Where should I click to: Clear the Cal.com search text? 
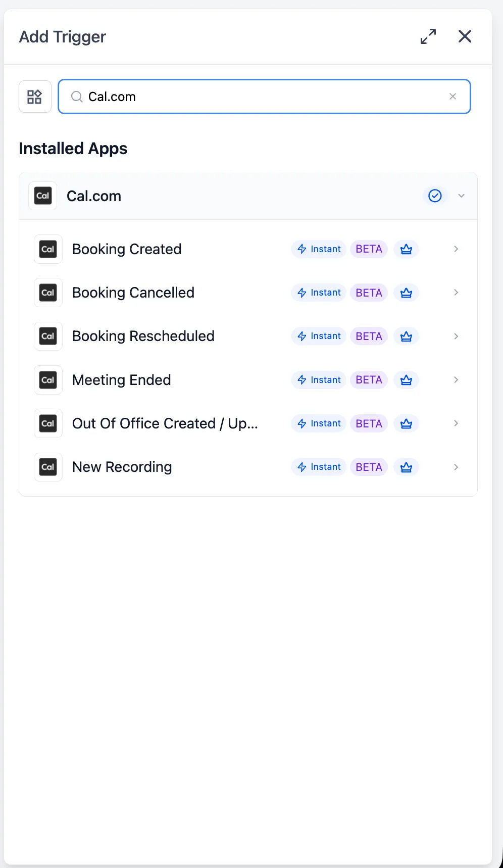pyautogui.click(x=452, y=97)
